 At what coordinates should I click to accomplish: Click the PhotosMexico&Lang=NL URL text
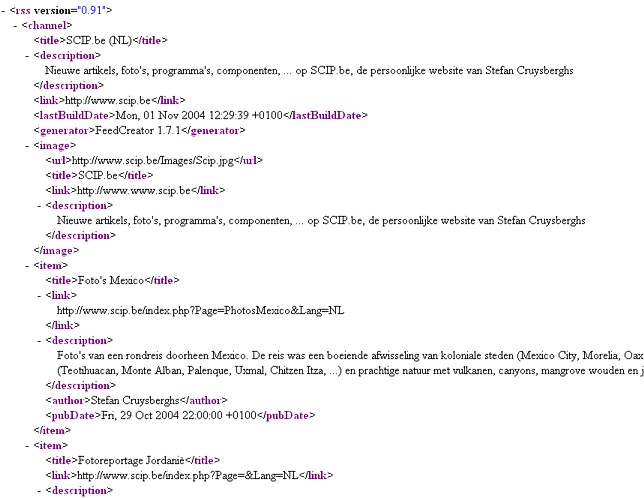coord(200,311)
